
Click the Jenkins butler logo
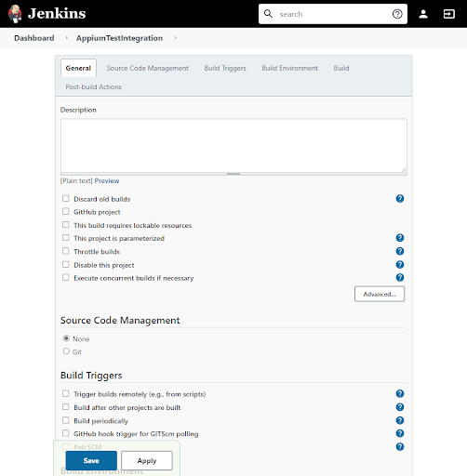(15, 14)
